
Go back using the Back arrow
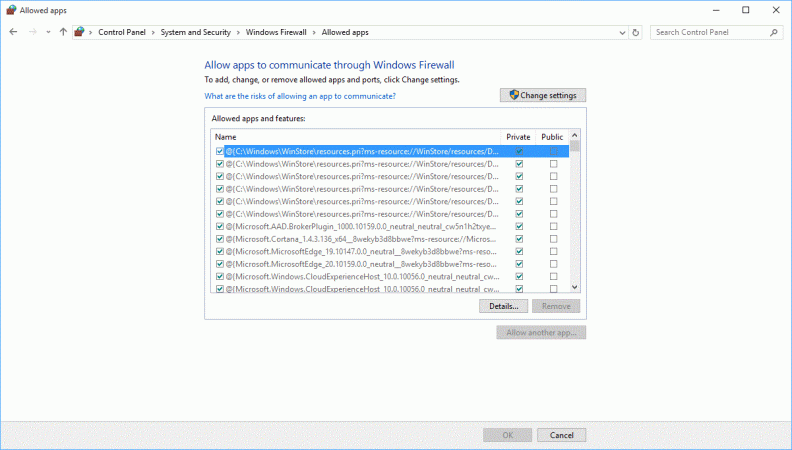coord(13,32)
